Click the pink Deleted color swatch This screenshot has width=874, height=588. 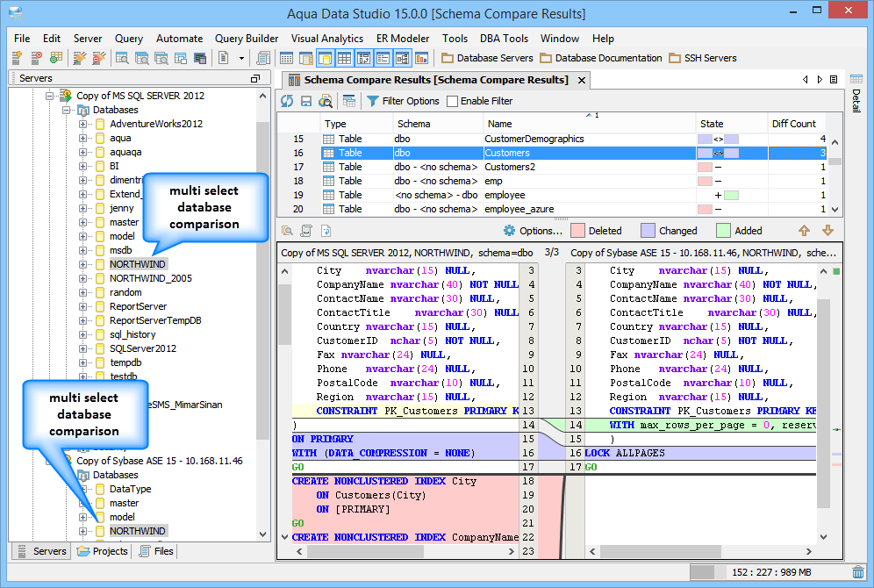(578, 231)
